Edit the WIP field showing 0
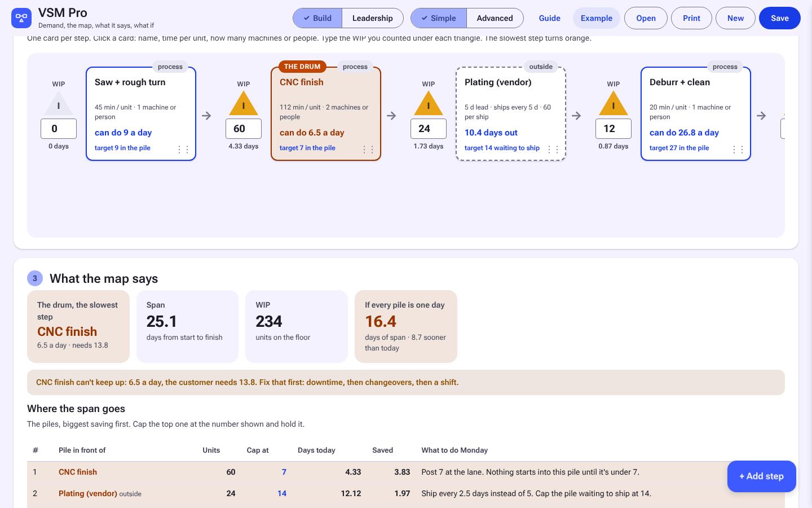Screen dimensions: 812x508 click(x=59, y=129)
